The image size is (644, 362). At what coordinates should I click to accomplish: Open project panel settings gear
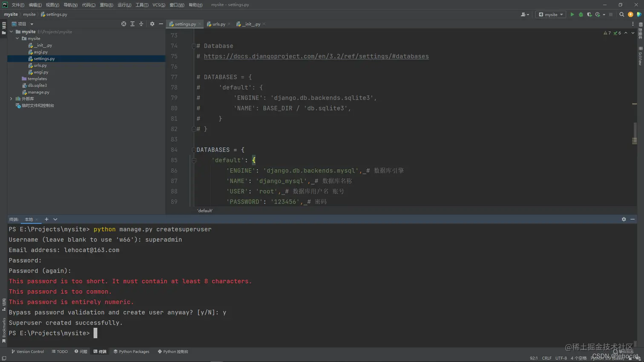[152, 24]
